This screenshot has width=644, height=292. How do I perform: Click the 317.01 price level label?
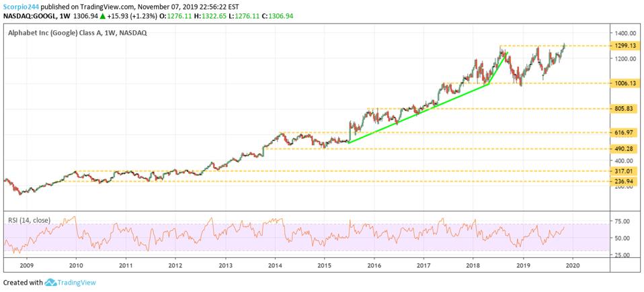point(622,171)
